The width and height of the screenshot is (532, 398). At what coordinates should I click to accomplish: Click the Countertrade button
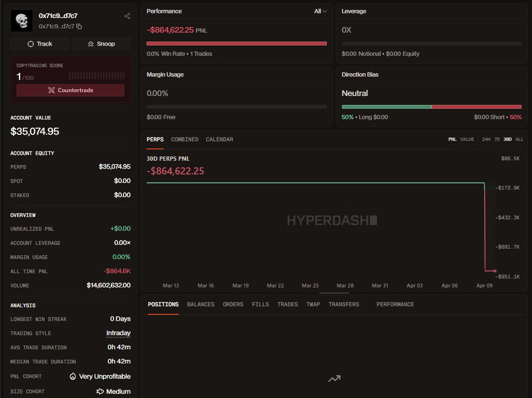pos(70,90)
